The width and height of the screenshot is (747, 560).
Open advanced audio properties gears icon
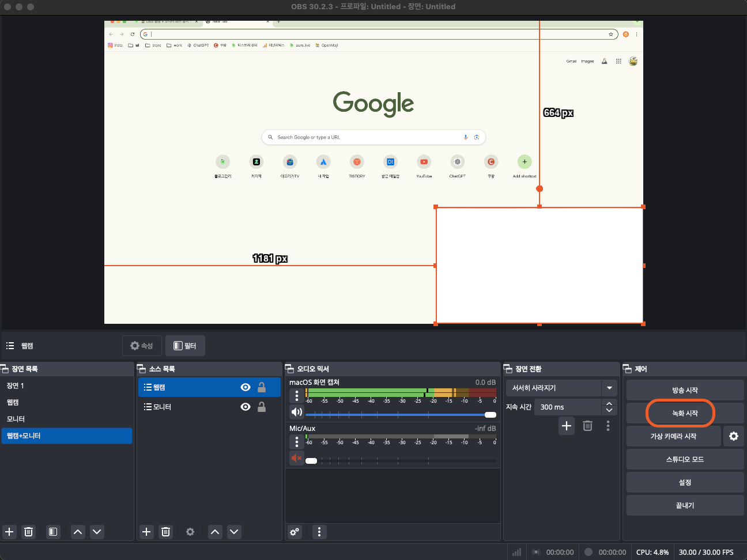(295, 532)
